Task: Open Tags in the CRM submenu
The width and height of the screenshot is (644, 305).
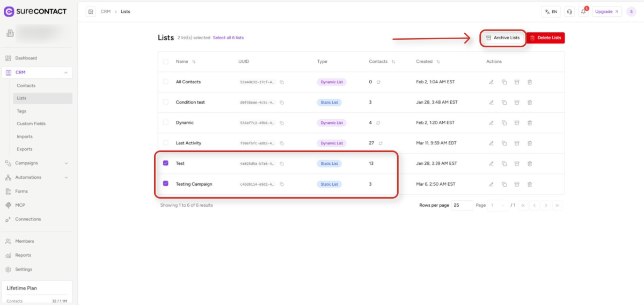Action: pyautogui.click(x=21, y=111)
